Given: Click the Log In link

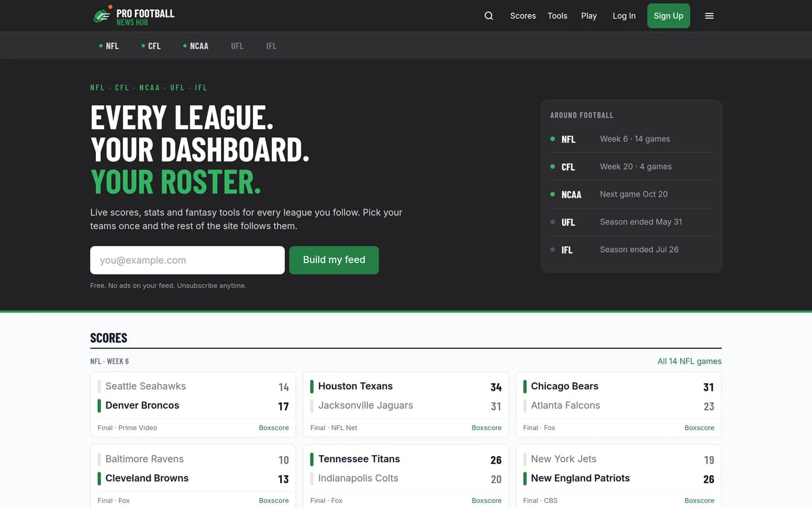Looking at the screenshot, I should pyautogui.click(x=624, y=16).
